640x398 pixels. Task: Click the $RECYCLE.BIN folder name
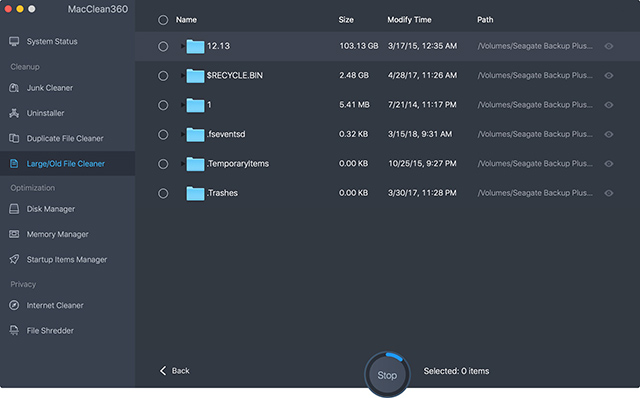[235, 75]
